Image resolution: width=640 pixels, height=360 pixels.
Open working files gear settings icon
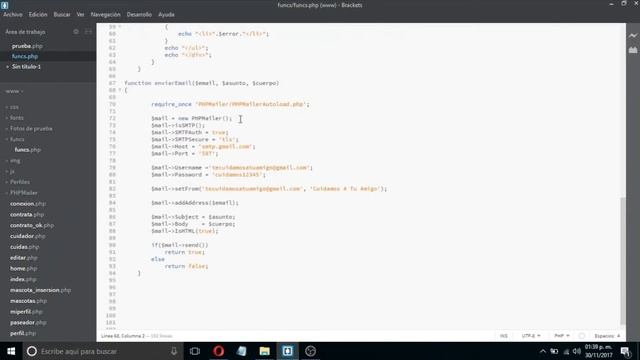(x=76, y=32)
